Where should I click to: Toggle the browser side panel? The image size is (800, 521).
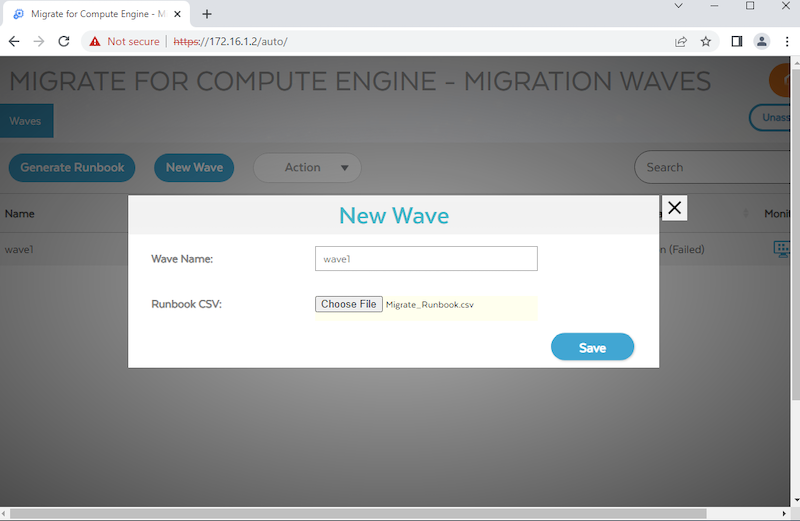[737, 42]
